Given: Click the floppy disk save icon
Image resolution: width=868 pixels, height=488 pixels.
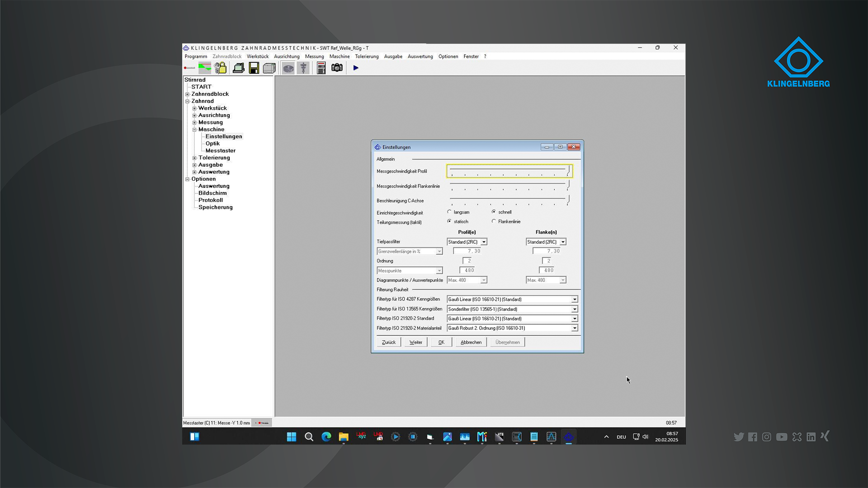Looking at the screenshot, I should pos(254,68).
